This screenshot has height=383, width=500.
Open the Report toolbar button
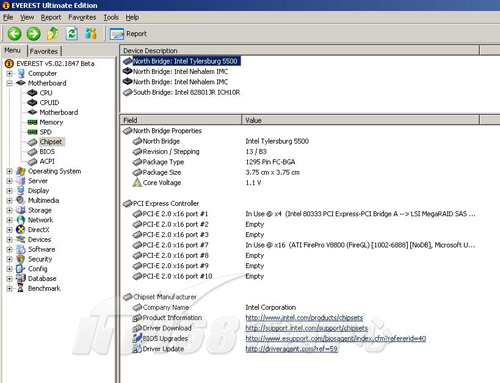click(x=128, y=34)
